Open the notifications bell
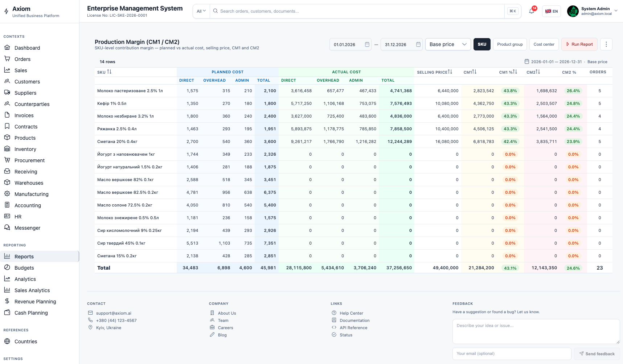The height and width of the screenshot is (364, 623). point(531,11)
